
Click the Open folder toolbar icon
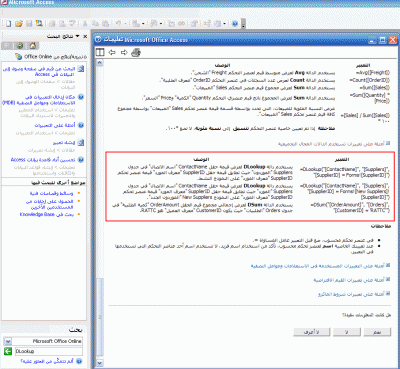(x=19, y=24)
